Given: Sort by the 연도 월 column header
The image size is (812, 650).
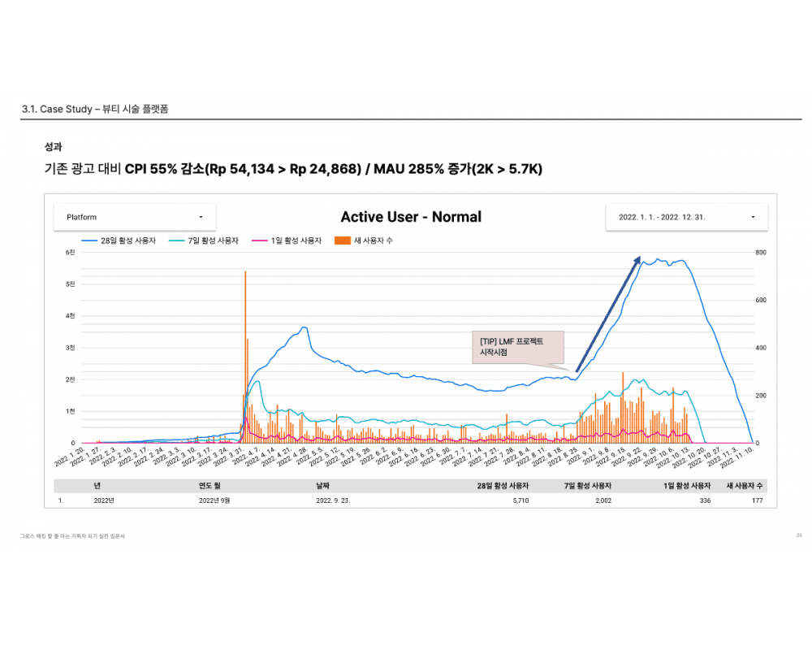Looking at the screenshot, I should click(210, 486).
